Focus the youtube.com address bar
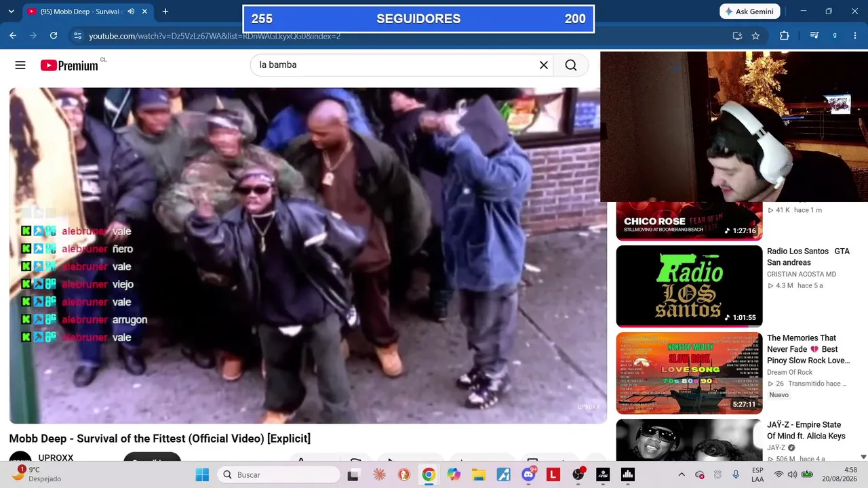Screen dimensions: 868x488 click(400, 36)
